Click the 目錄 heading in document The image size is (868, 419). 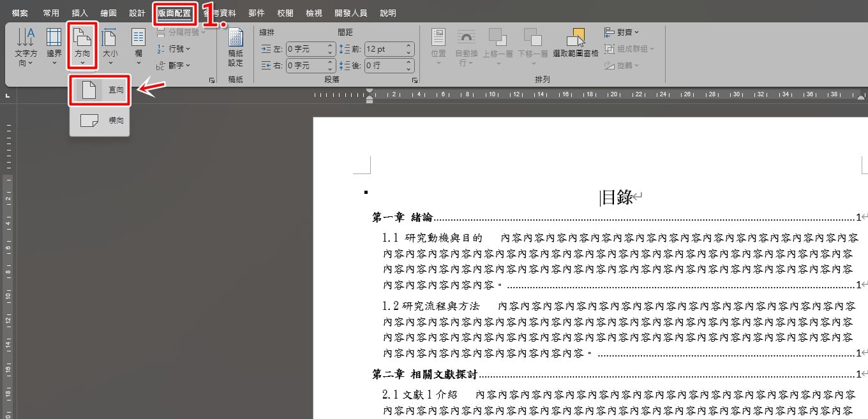(x=617, y=197)
